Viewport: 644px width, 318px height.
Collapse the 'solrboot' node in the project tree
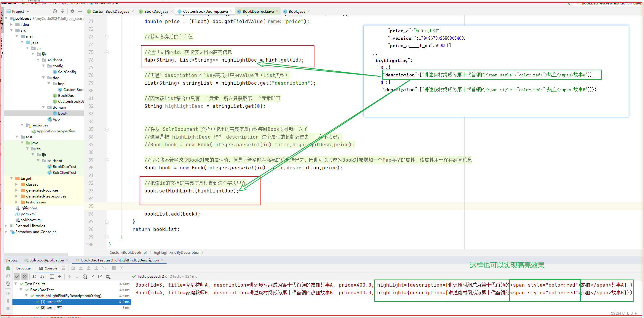(x=6, y=18)
